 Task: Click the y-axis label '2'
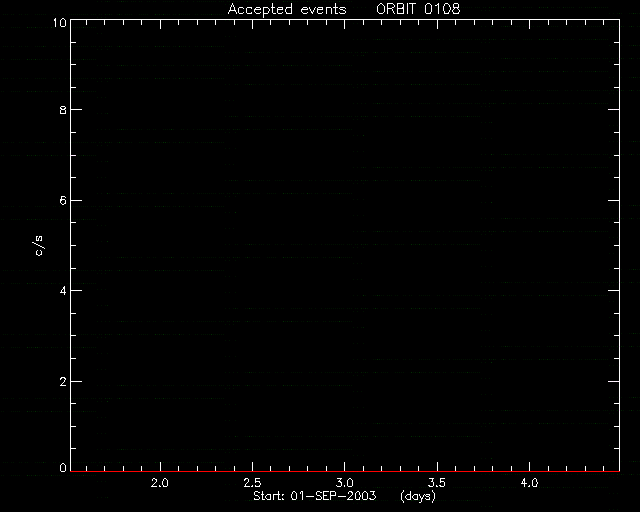63,382
